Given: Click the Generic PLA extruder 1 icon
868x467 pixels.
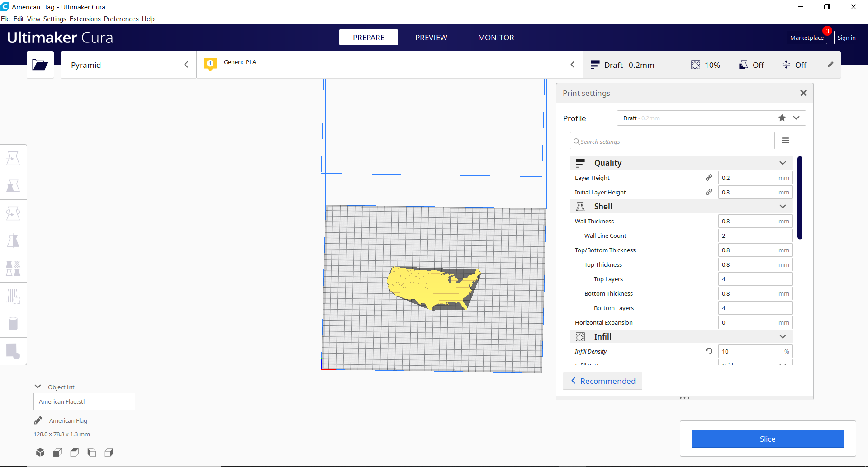Looking at the screenshot, I should (x=210, y=64).
